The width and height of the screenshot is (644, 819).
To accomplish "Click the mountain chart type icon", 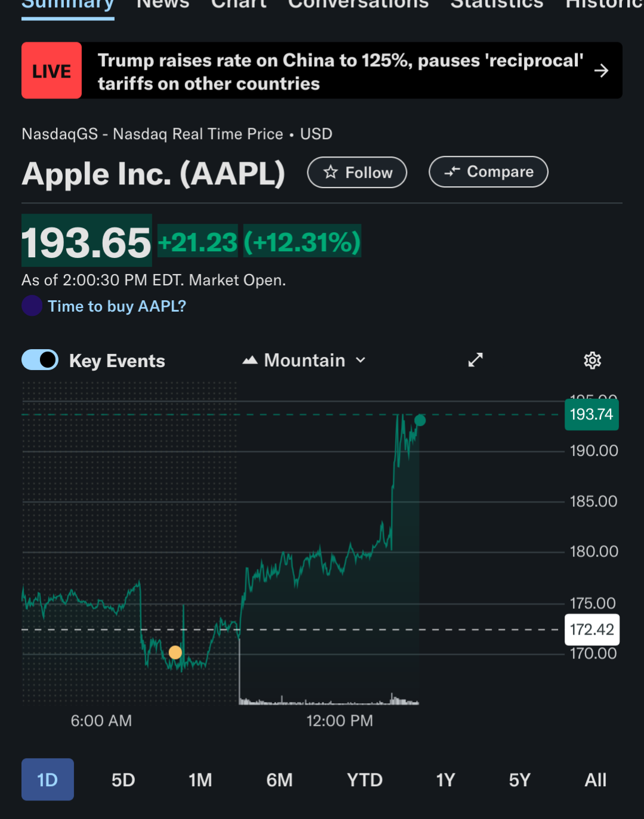I will click(250, 361).
